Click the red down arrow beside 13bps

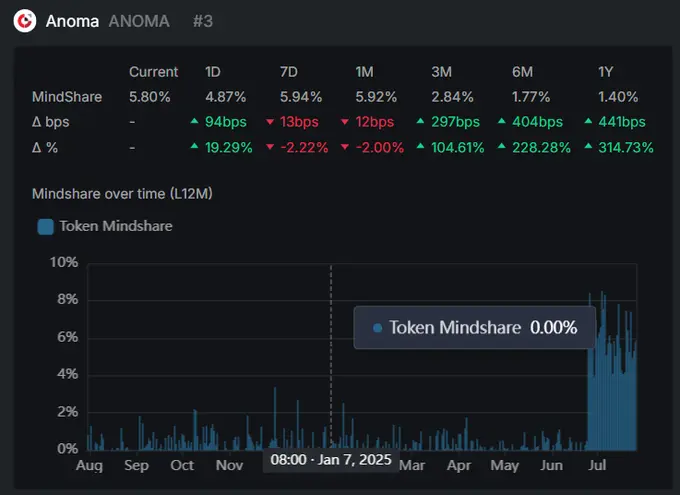coord(270,122)
